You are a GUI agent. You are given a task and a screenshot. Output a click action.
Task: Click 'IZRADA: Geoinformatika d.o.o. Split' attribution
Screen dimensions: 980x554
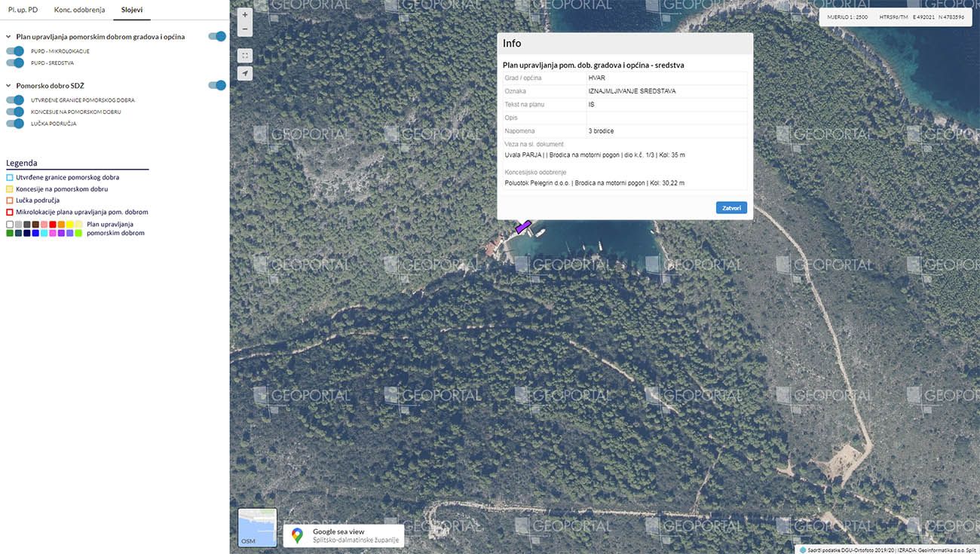936,549
